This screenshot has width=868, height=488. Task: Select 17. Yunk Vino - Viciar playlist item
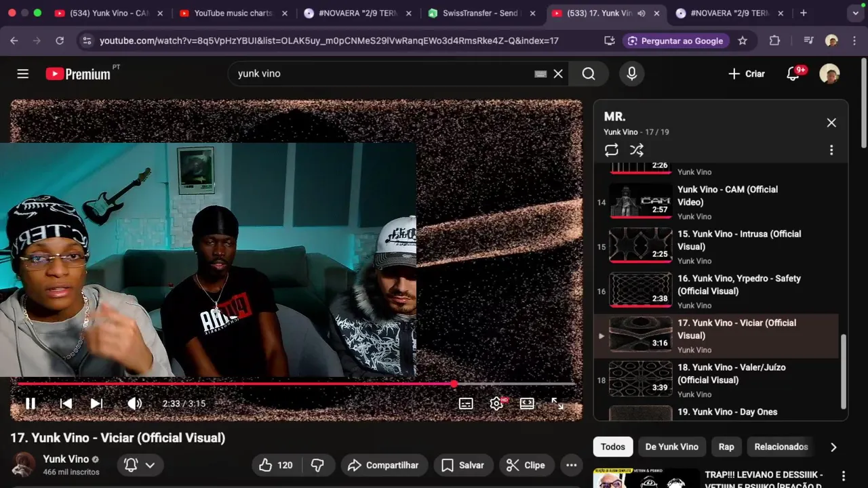(716, 335)
